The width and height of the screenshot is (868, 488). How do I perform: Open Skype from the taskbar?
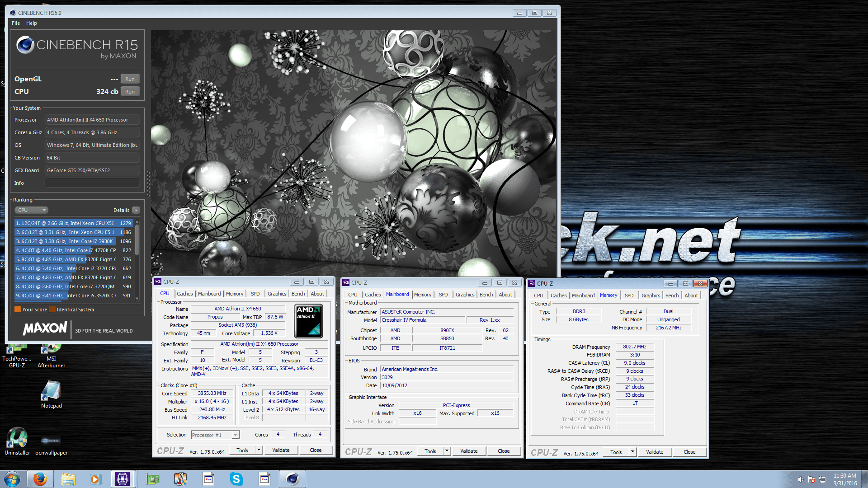[x=236, y=479]
